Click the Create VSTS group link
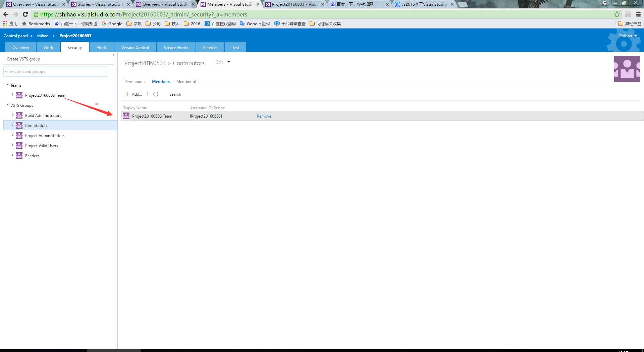 pyautogui.click(x=23, y=59)
